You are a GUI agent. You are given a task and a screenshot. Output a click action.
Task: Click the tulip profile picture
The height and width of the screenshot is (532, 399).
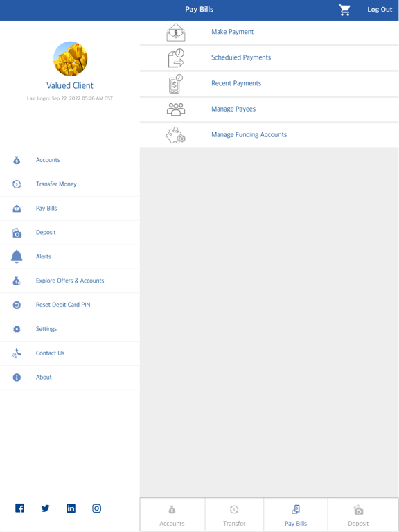[70, 59]
